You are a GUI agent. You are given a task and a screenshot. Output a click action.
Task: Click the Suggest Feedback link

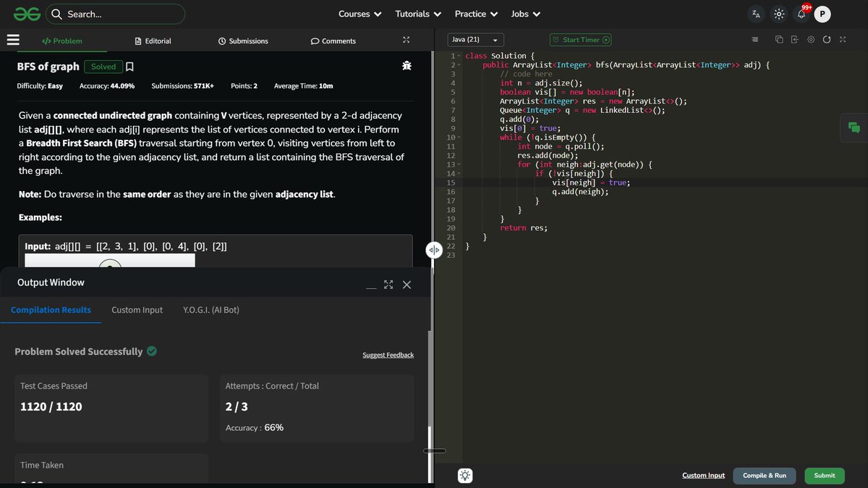click(x=388, y=355)
